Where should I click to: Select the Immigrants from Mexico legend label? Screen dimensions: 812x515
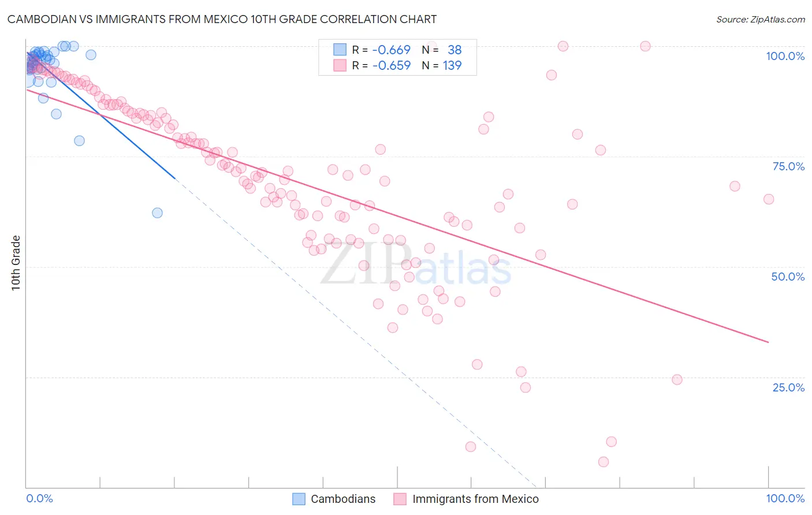click(475, 499)
